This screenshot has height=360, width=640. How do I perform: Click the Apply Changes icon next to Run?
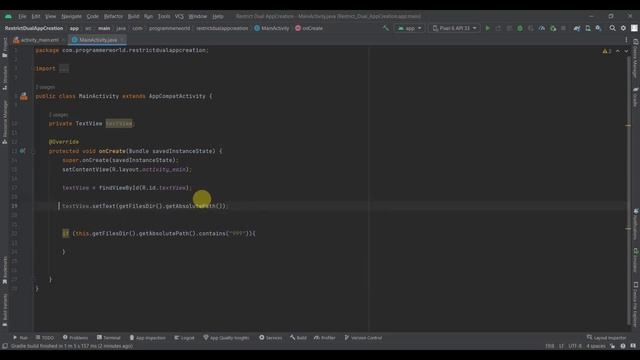click(x=498, y=28)
